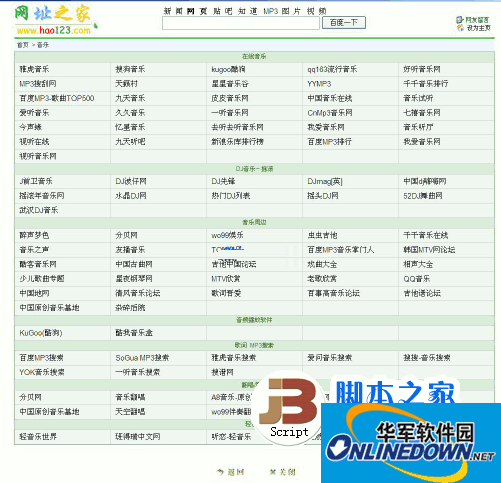Open the 少儿歌曲专题 link
The height and width of the screenshot is (483, 501).
tap(42, 279)
